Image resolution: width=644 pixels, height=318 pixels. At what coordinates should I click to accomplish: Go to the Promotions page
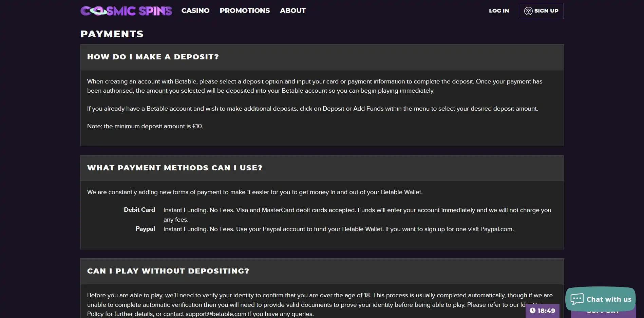pyautogui.click(x=245, y=11)
